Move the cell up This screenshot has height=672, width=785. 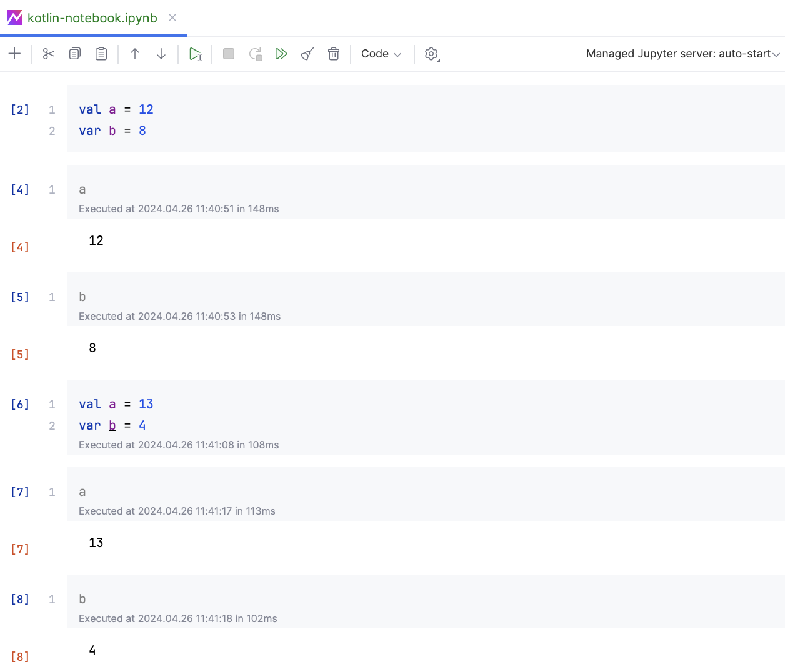click(x=135, y=54)
